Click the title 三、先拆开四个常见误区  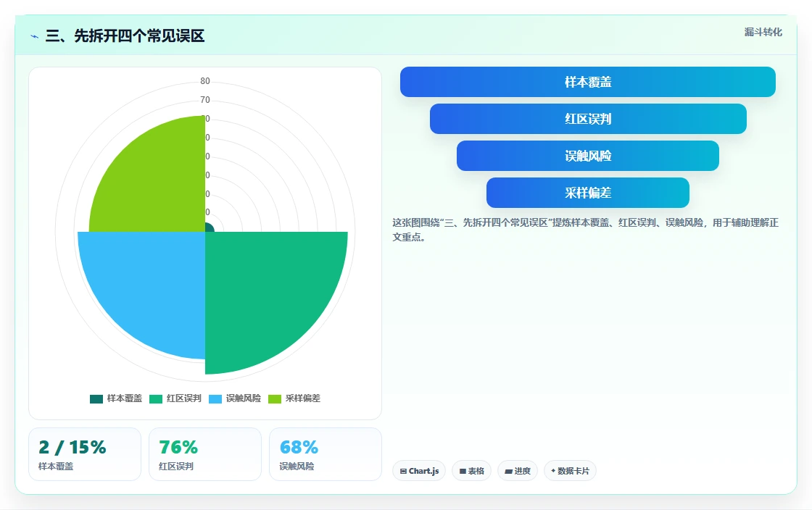pos(125,35)
